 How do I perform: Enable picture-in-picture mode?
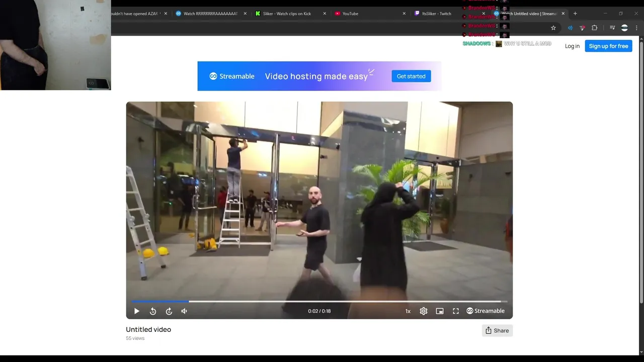point(440,311)
